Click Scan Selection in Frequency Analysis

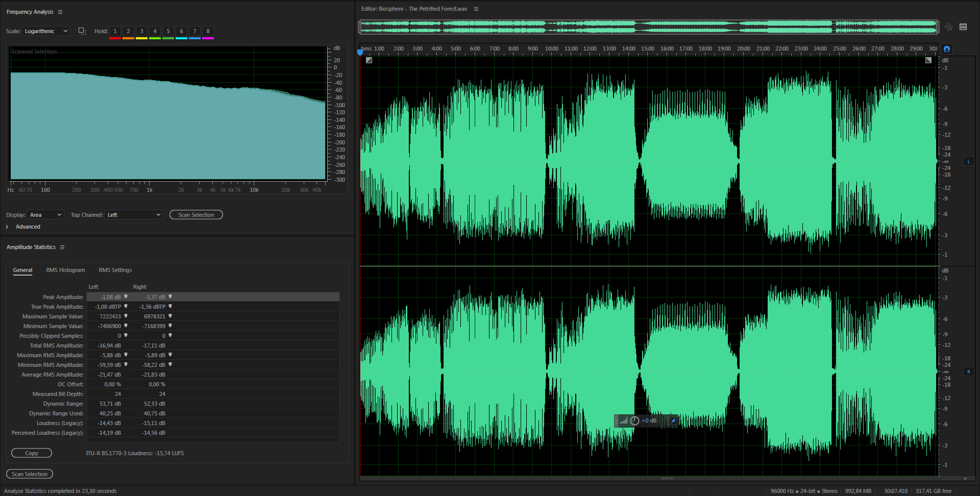pyautogui.click(x=196, y=215)
